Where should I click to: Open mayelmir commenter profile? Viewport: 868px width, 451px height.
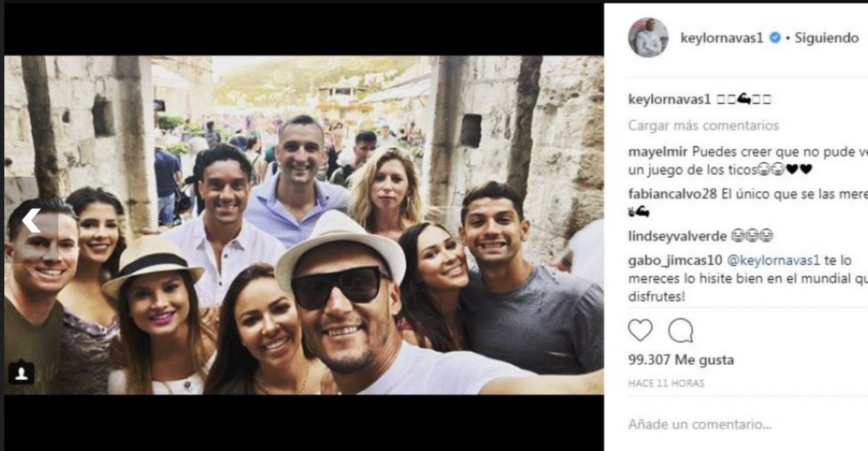pos(658,152)
